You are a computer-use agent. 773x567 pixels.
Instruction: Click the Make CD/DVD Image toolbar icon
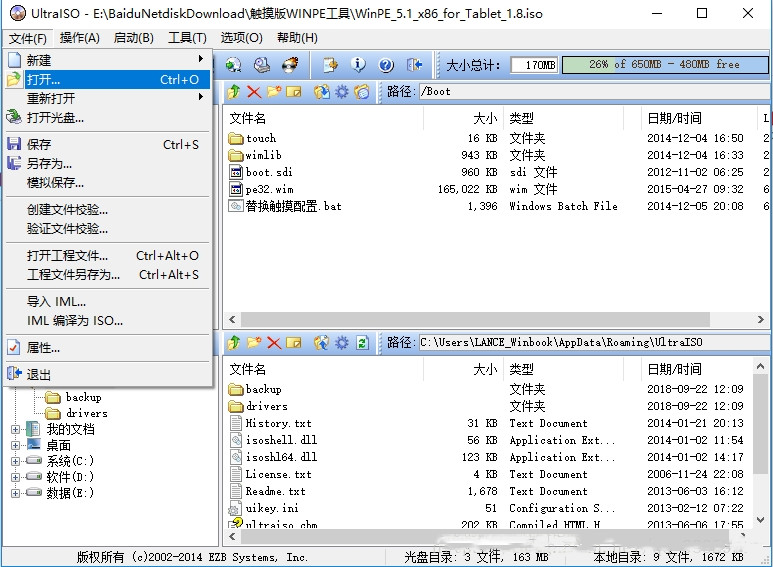tap(234, 65)
